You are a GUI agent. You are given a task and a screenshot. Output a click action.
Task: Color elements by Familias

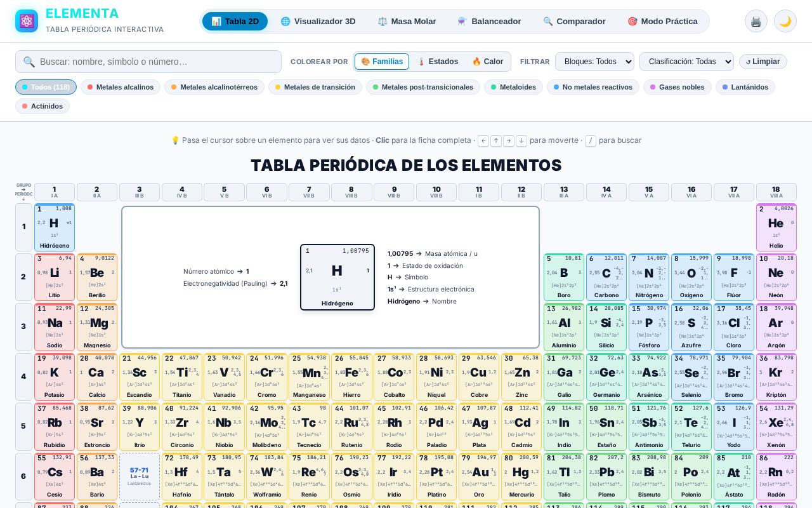point(382,62)
